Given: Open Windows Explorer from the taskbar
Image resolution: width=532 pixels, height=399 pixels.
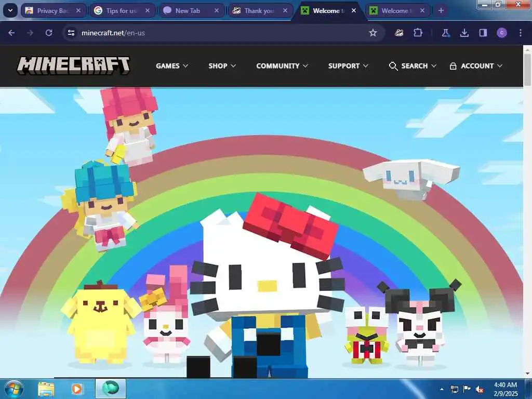Looking at the screenshot, I should coord(46,389).
